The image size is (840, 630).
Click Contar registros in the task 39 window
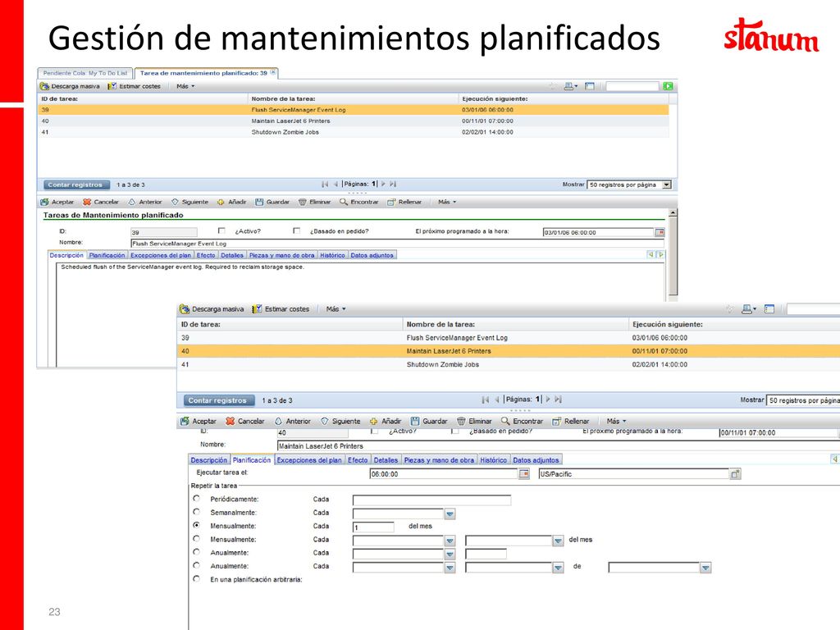75,185
